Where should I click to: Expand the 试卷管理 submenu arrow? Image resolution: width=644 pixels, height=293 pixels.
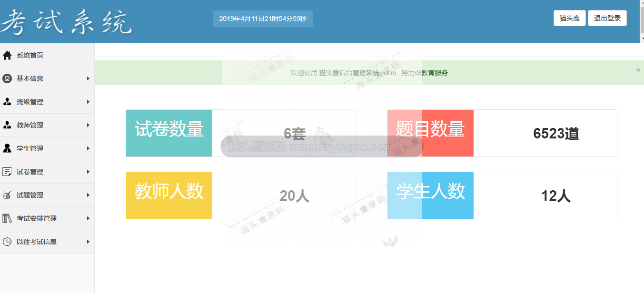coord(88,172)
